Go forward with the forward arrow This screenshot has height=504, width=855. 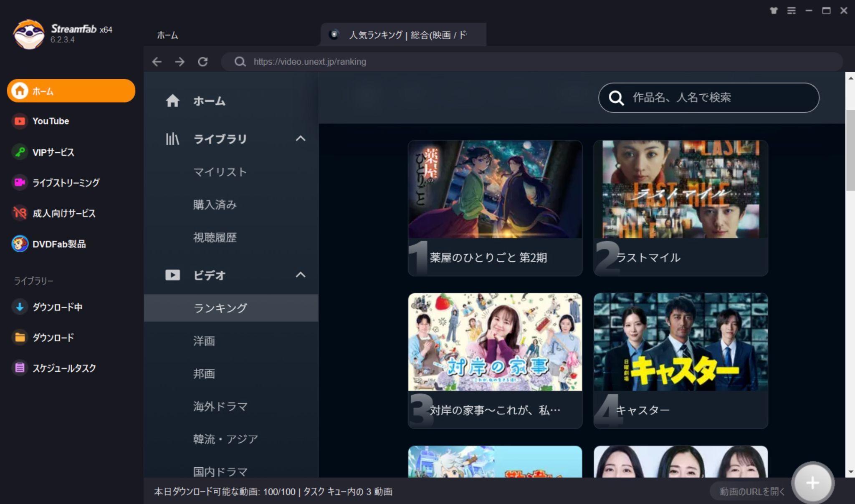pos(180,62)
